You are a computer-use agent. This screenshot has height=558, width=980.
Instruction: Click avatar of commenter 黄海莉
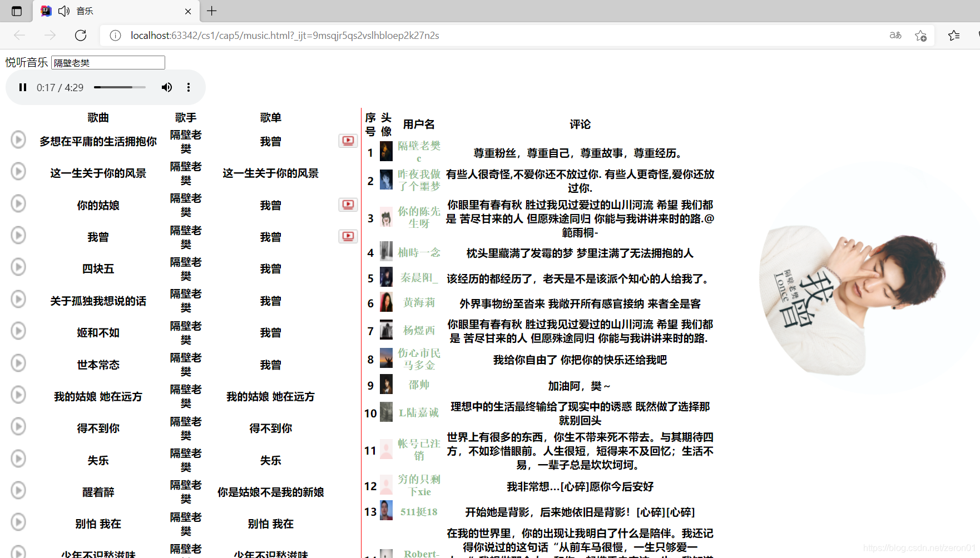[386, 302]
